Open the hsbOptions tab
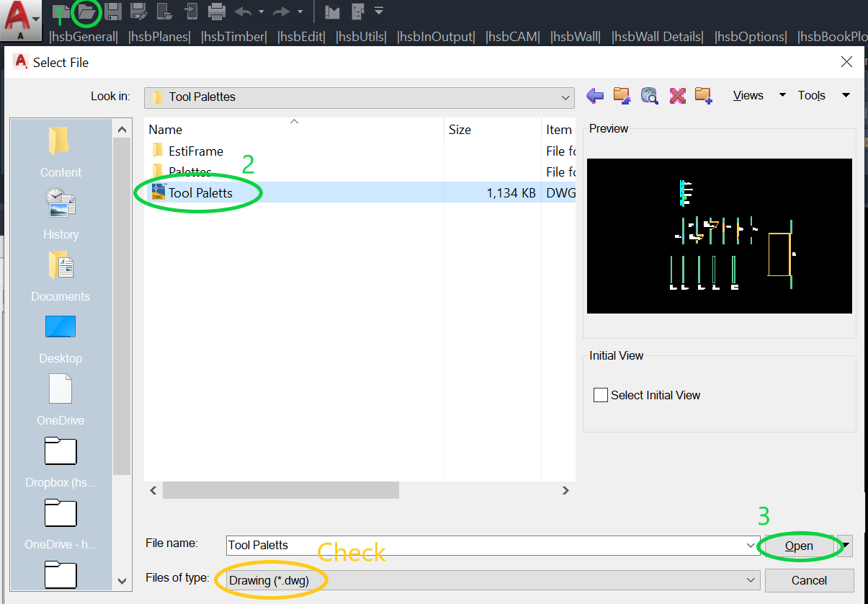The width and height of the screenshot is (868, 604). coord(751,36)
